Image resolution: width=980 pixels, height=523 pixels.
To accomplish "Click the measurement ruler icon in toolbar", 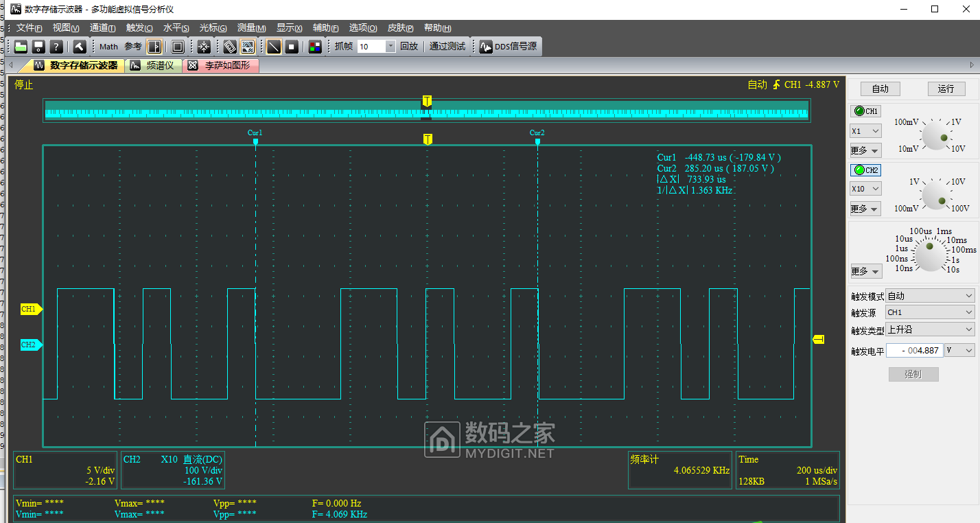I will coord(230,47).
